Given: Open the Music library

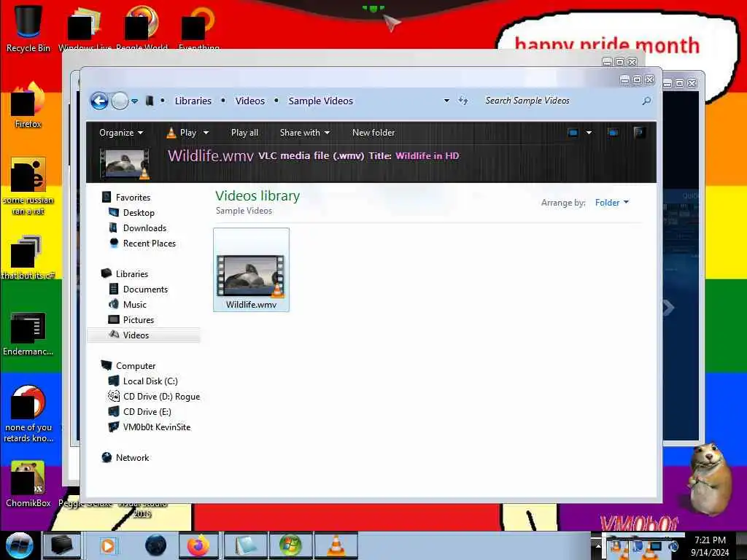Looking at the screenshot, I should coord(135,304).
